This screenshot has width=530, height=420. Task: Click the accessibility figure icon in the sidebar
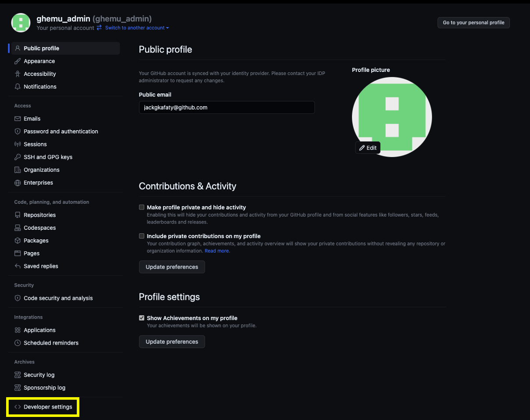click(x=18, y=74)
